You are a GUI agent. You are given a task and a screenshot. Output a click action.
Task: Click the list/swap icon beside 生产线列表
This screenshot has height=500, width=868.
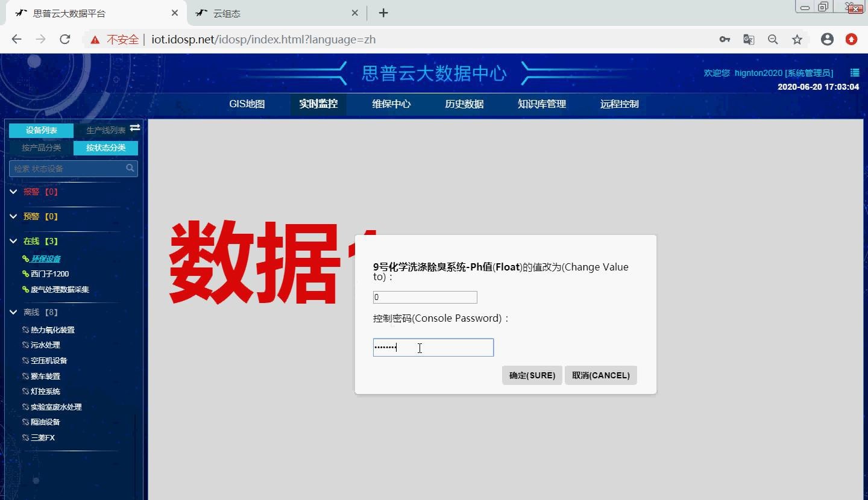click(134, 128)
